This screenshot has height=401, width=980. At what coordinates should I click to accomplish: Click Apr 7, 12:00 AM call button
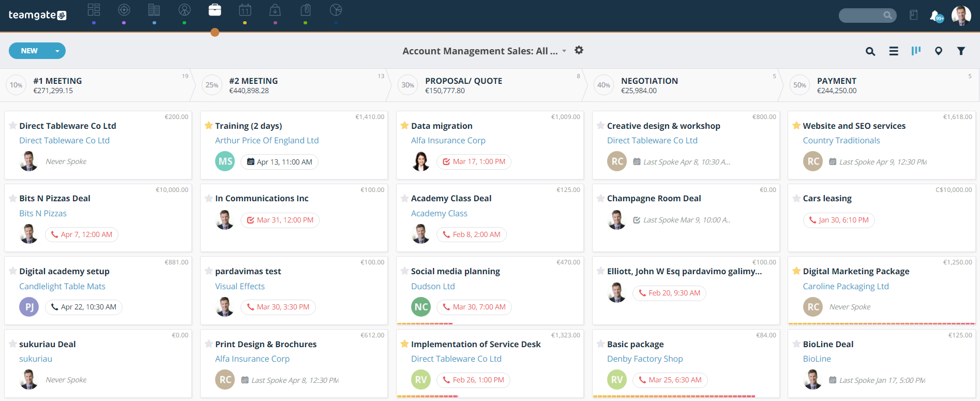pyautogui.click(x=82, y=234)
